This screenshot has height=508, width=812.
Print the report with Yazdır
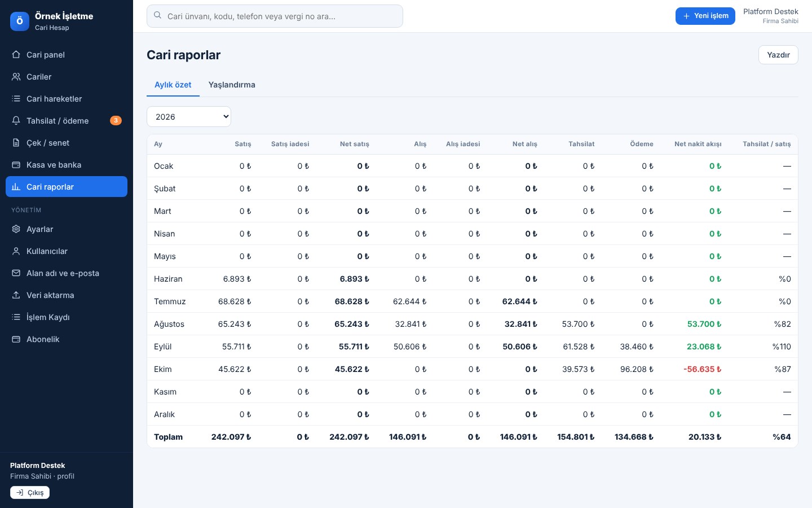[778, 55]
